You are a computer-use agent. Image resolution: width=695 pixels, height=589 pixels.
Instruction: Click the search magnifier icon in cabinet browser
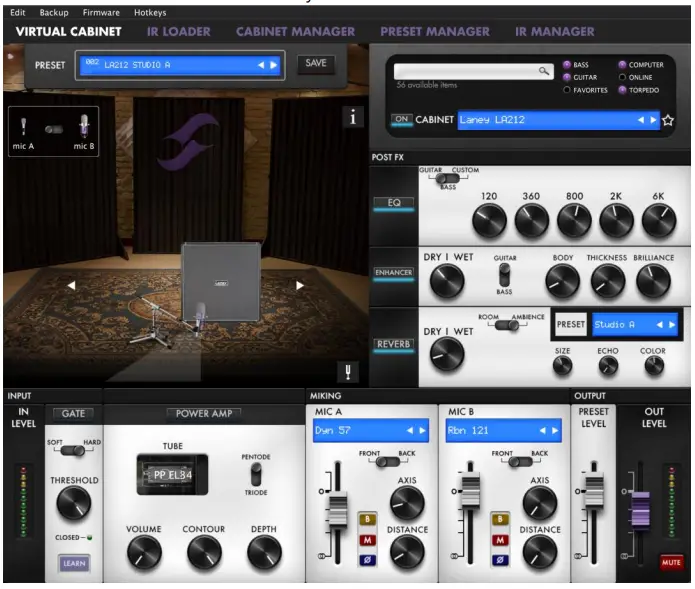pyautogui.click(x=545, y=71)
